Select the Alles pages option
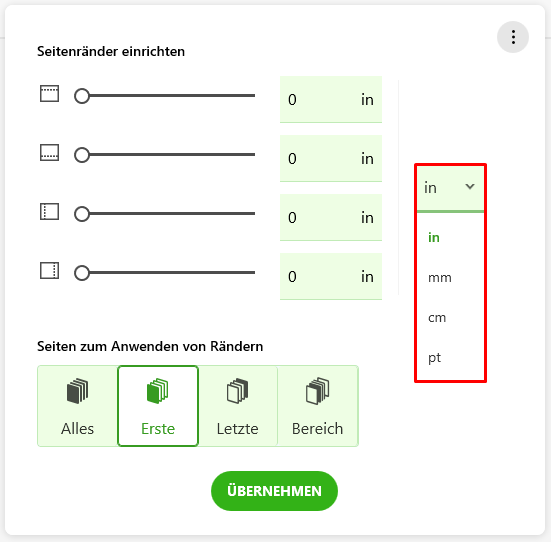This screenshot has height=542, width=551. pos(78,406)
